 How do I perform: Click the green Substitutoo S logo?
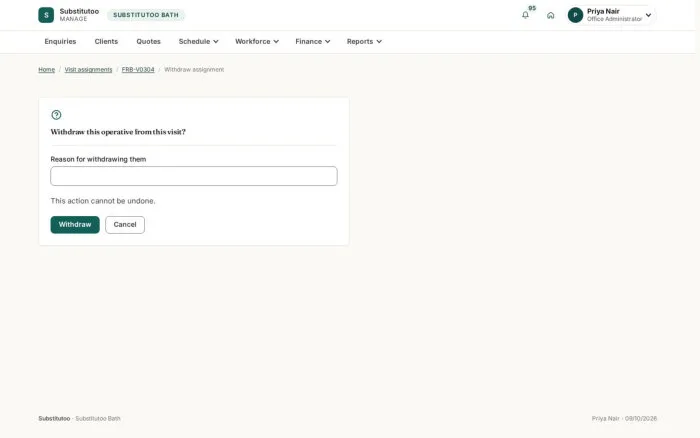click(46, 15)
